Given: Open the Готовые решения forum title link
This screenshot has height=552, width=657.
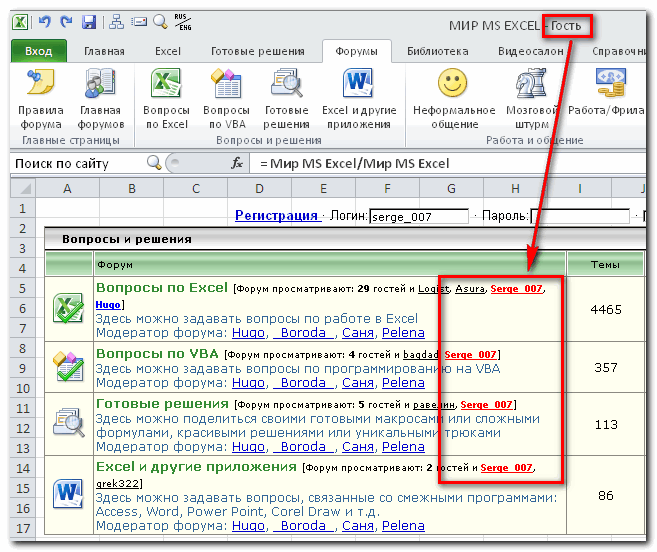Looking at the screenshot, I should click(163, 404).
